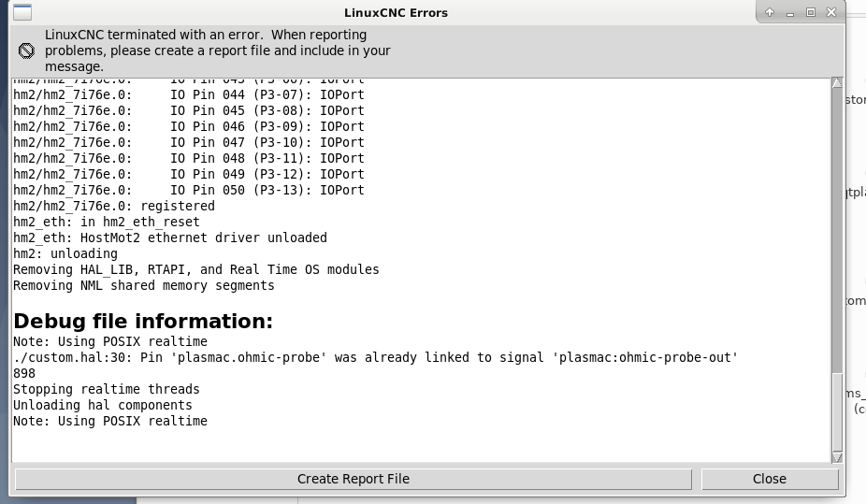The image size is (866, 504).
Task: Click Create Report File button
Action: [354, 479]
